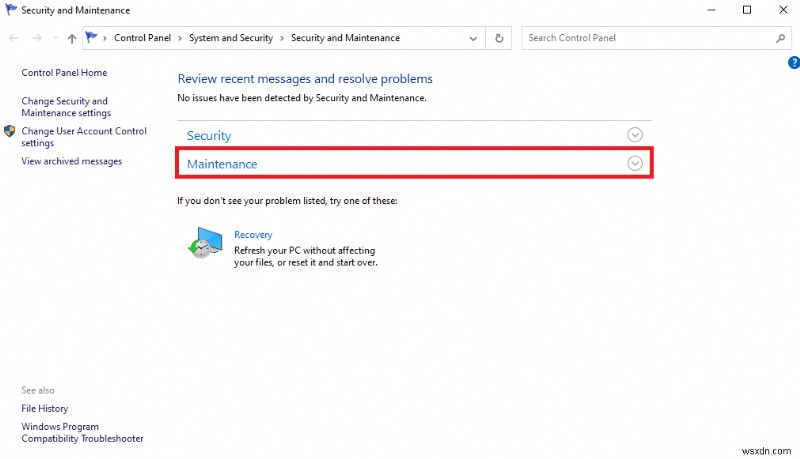Click breadcrumb arrow after Control Panel

pos(180,38)
